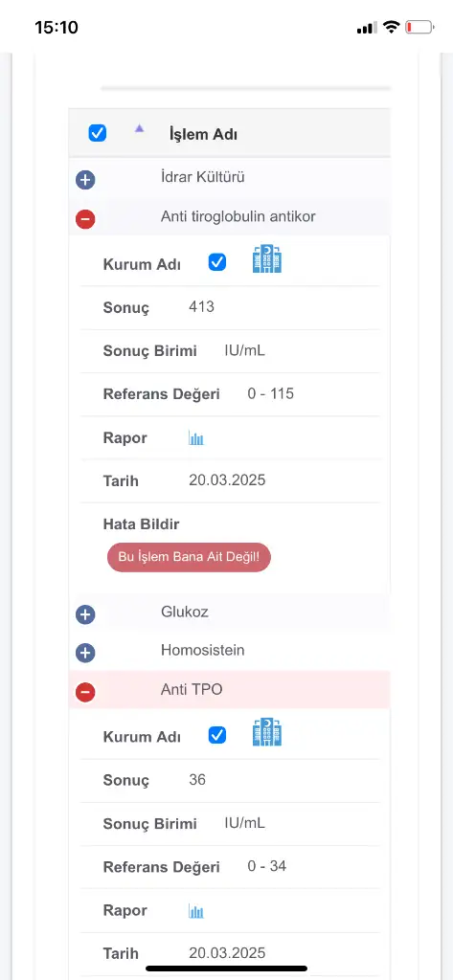This screenshot has width=453, height=980.
Task: Open hospital building icon under Anti TPO
Action: 267,732
